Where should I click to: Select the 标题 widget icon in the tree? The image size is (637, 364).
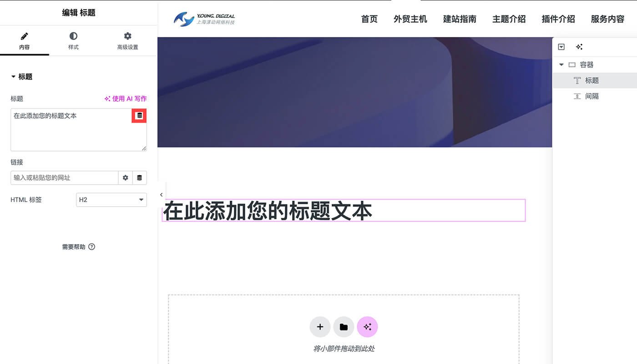577,80
